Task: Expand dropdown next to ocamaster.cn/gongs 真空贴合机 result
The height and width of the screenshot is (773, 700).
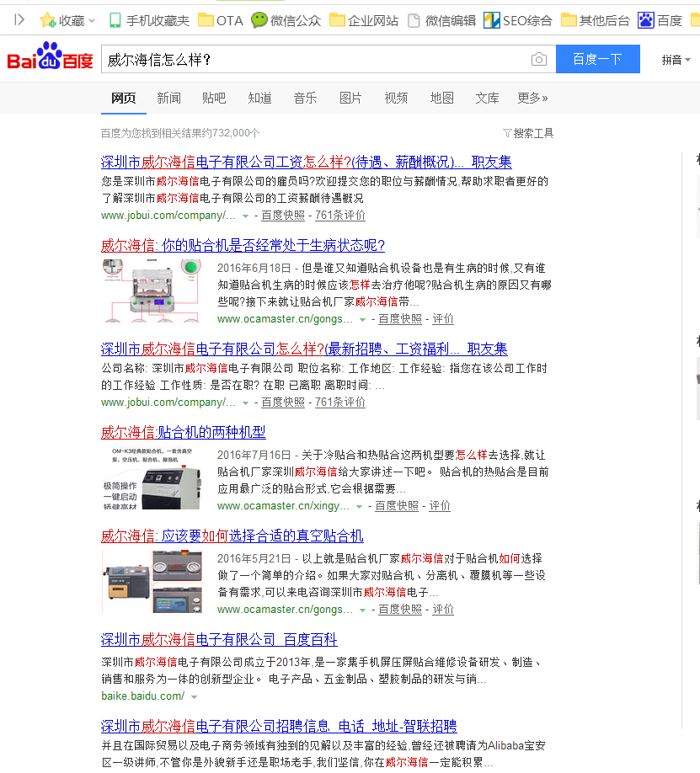Action: pyautogui.click(x=362, y=610)
